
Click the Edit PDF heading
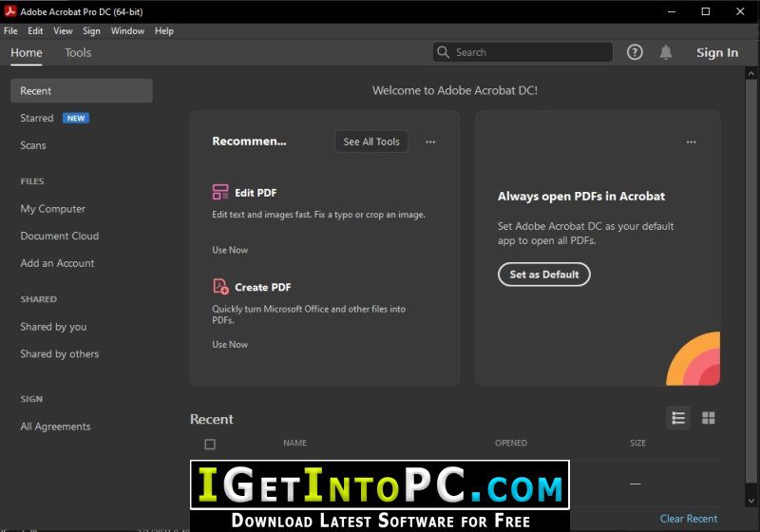click(x=256, y=193)
